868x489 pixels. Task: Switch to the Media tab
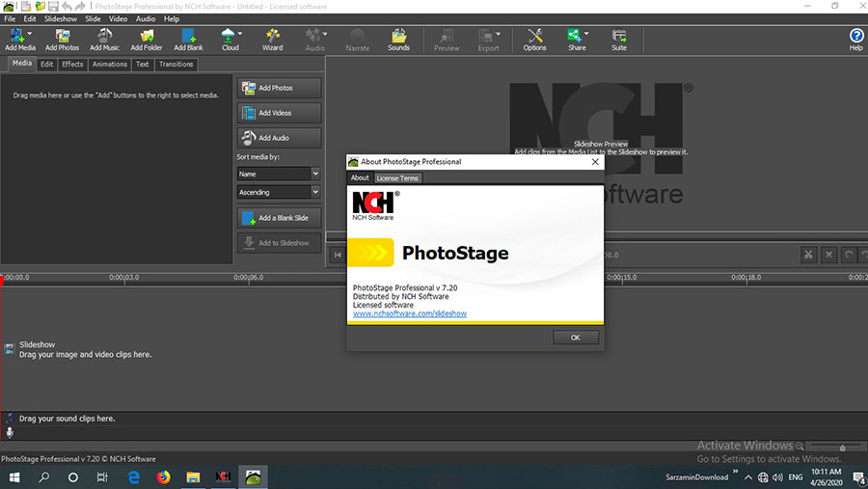click(x=22, y=64)
